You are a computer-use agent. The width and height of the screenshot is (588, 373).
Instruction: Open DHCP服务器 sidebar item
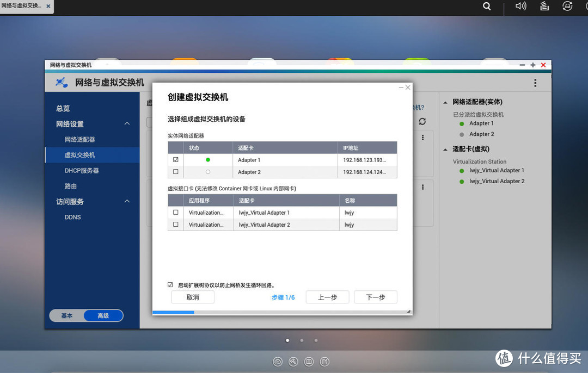[x=82, y=170]
